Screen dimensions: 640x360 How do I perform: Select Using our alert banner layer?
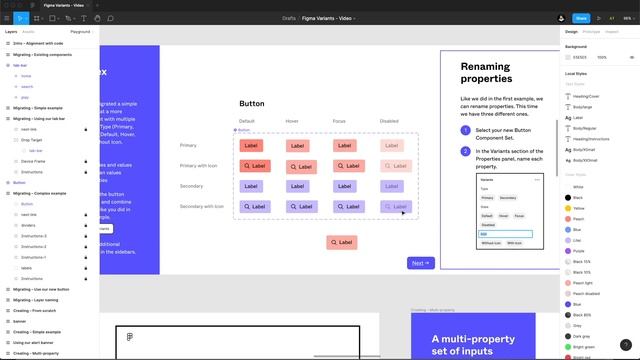(33, 343)
